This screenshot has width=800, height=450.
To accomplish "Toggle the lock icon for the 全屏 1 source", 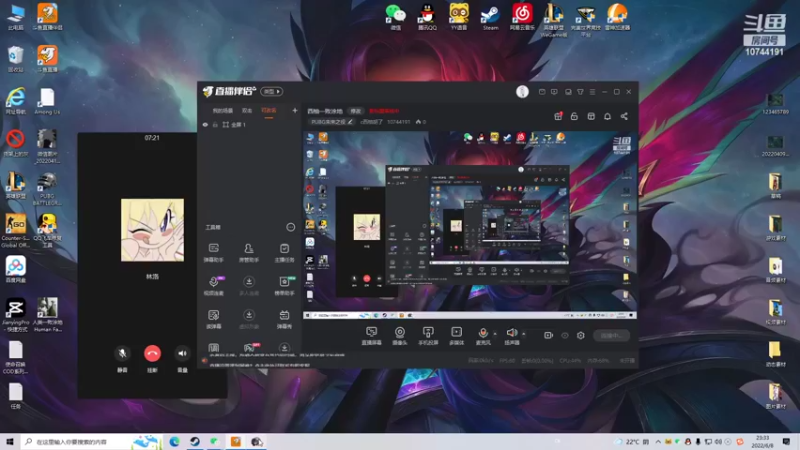I will point(215,124).
